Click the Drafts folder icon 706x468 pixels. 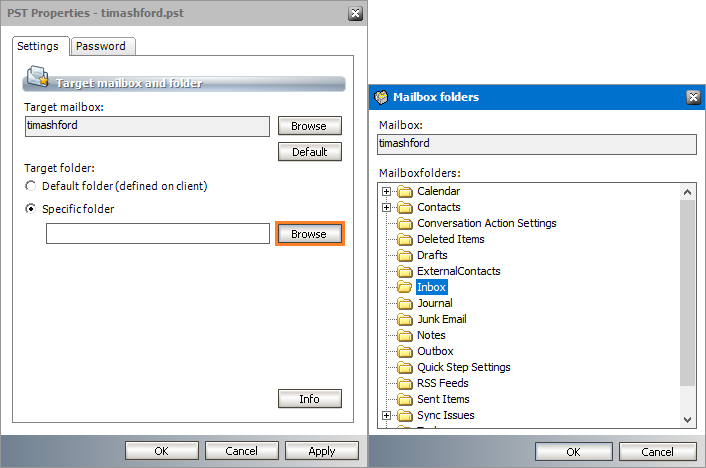click(x=404, y=255)
